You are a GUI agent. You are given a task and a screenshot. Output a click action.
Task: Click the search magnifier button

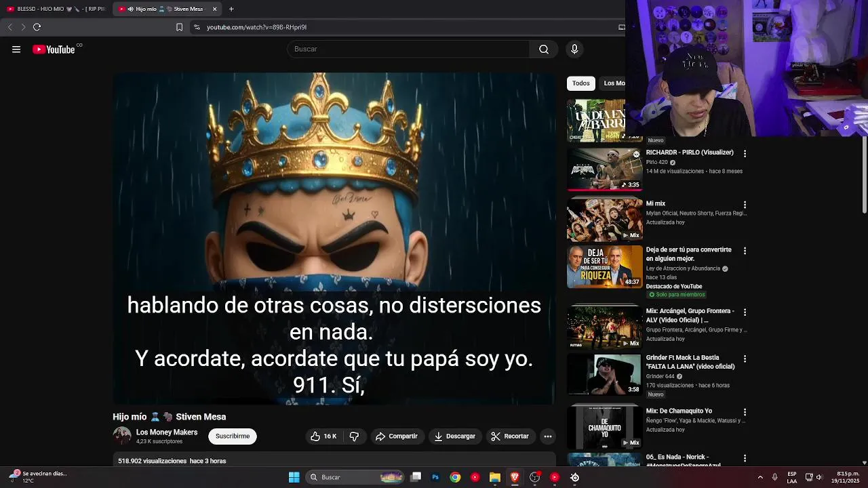pos(544,49)
